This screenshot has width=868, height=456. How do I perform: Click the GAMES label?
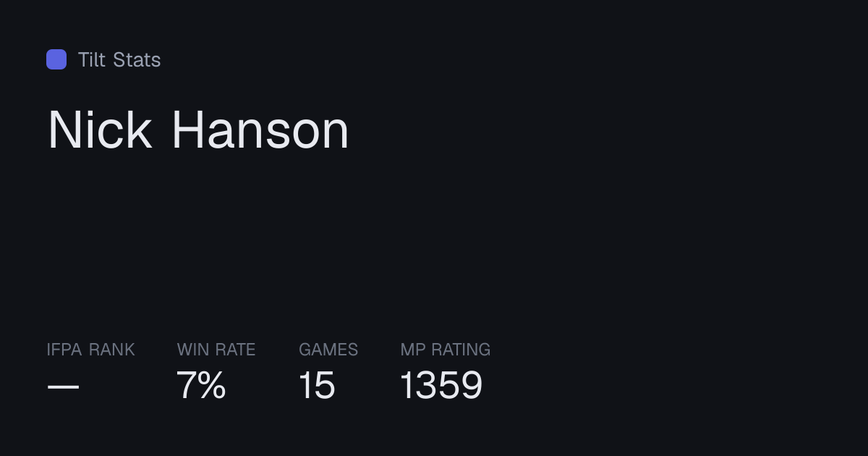click(328, 350)
